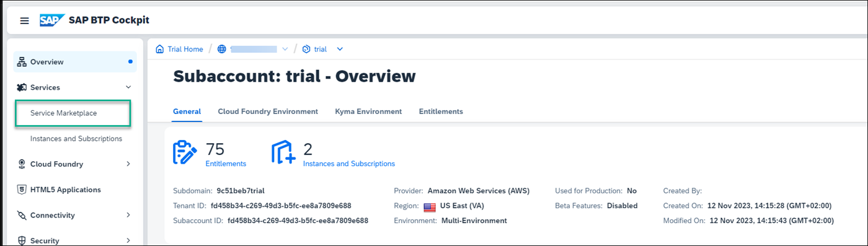Expand the Cloud Foundry section
The image size is (868, 246).
click(x=128, y=164)
